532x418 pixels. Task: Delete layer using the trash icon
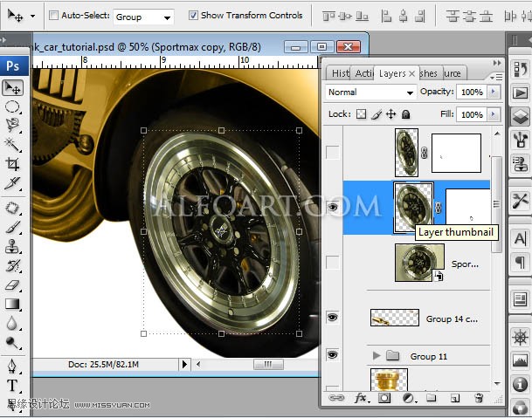(x=478, y=398)
